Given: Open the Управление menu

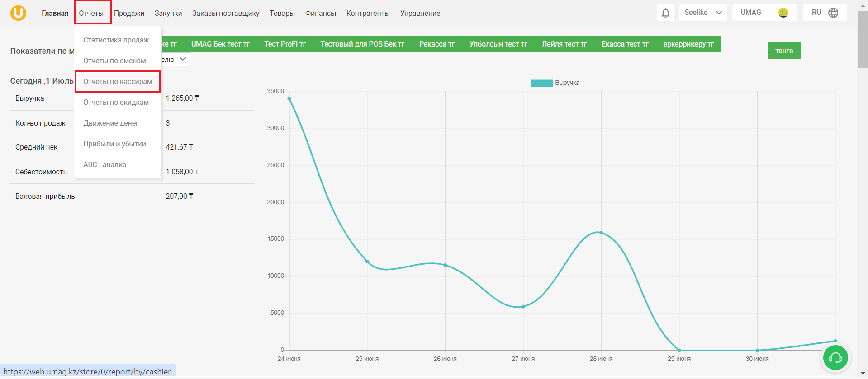Looking at the screenshot, I should point(420,13).
